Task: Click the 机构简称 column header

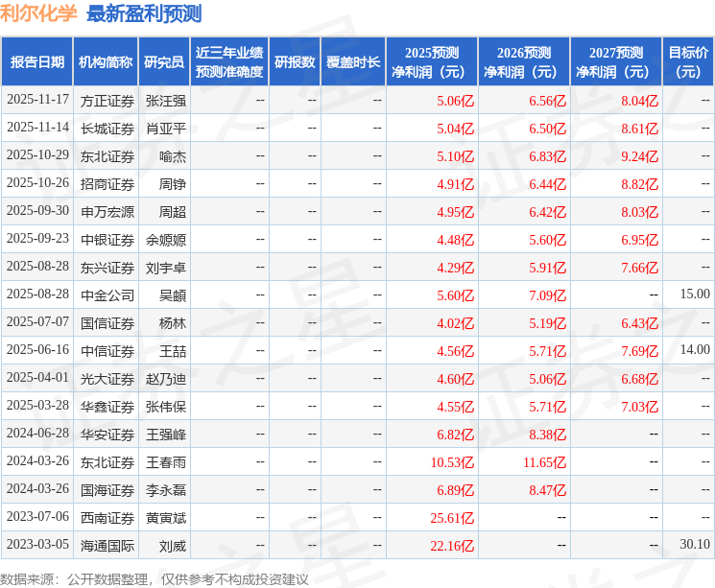Action: 106,62
